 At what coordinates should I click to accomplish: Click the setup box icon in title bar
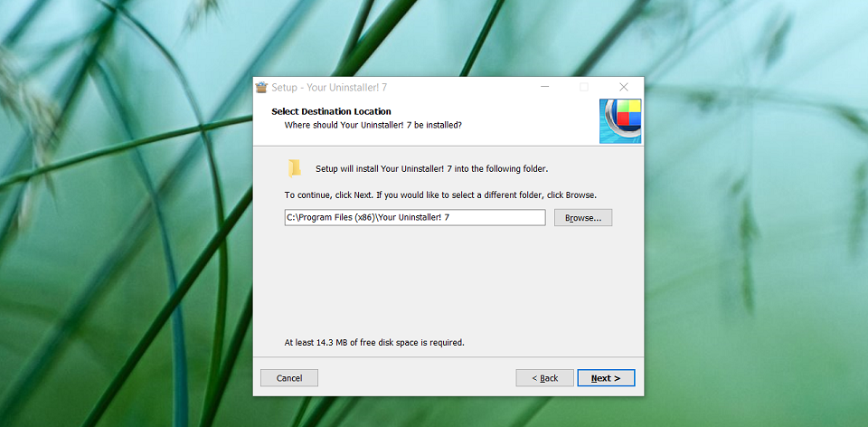[261, 87]
